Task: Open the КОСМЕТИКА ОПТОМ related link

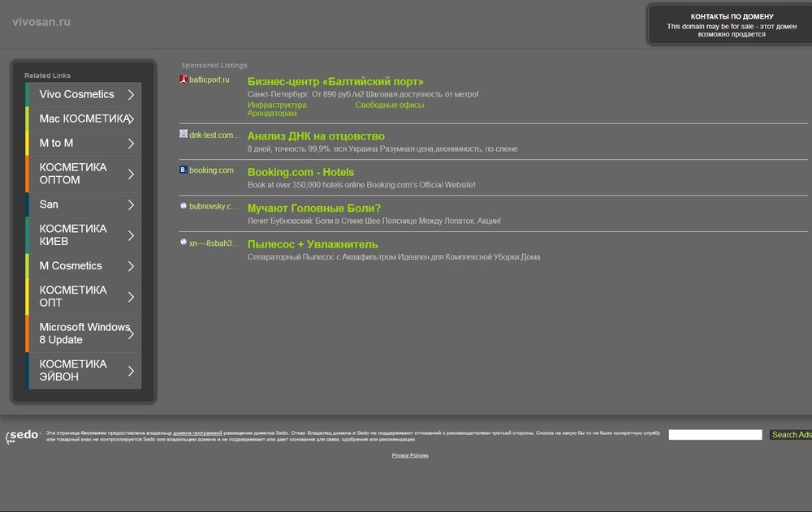Action: pyautogui.click(x=84, y=174)
